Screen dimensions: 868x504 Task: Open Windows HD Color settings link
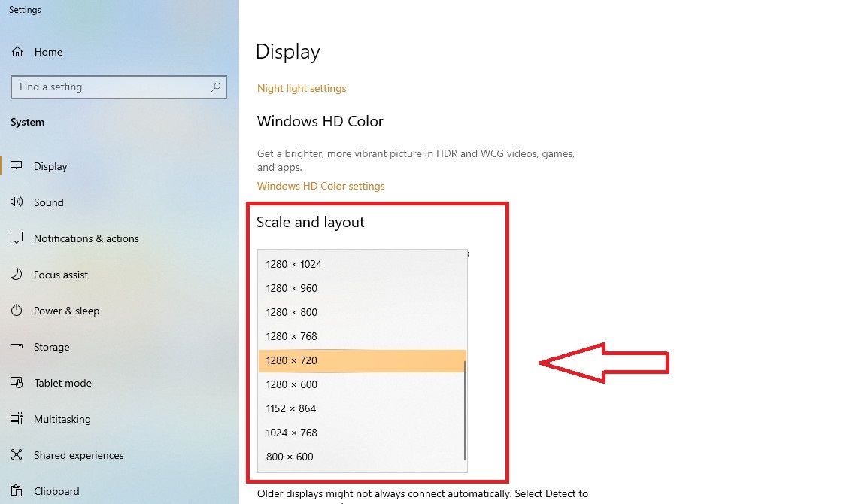pyautogui.click(x=320, y=186)
